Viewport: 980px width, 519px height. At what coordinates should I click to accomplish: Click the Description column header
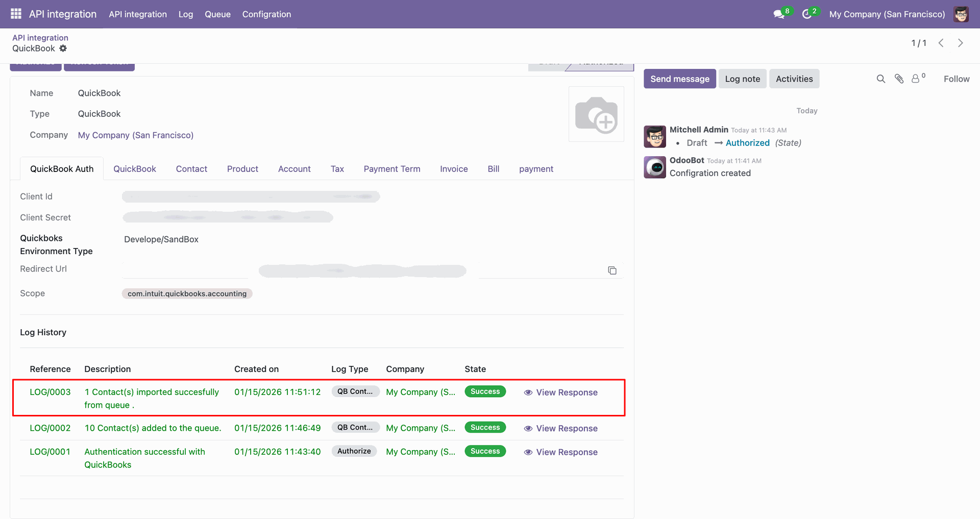107,369
